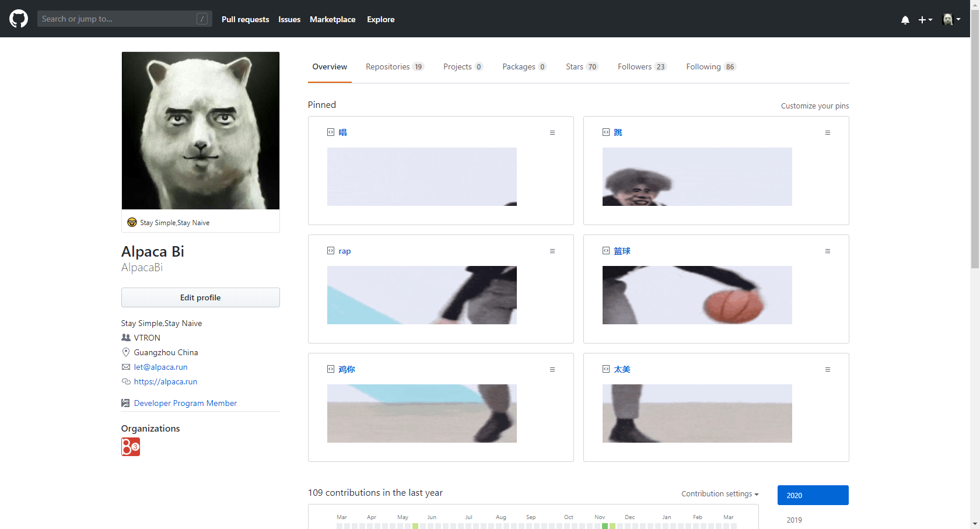Click the grabber handle on the 唱 pin
Image resolution: width=980 pixels, height=529 pixels.
(552, 132)
